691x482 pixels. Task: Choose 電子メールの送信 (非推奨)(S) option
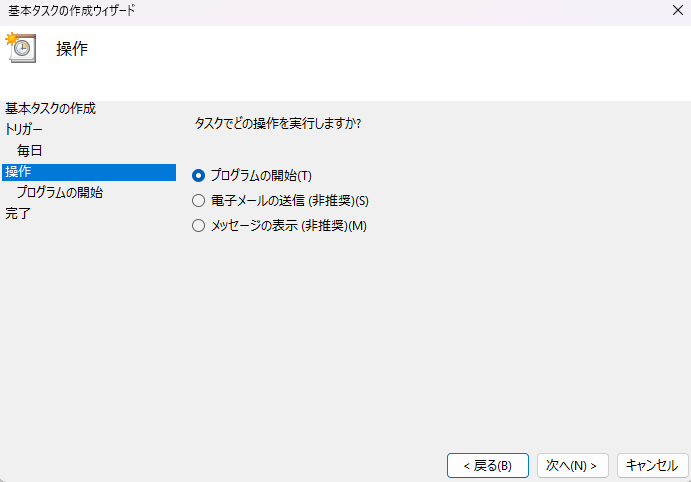[x=280, y=200]
